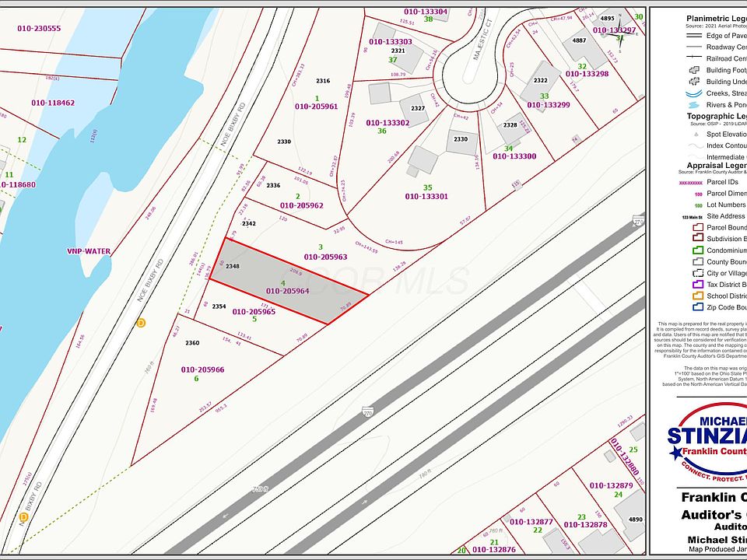Select parcel ID 010-205966
The height and width of the screenshot is (560, 747).
click(x=202, y=369)
